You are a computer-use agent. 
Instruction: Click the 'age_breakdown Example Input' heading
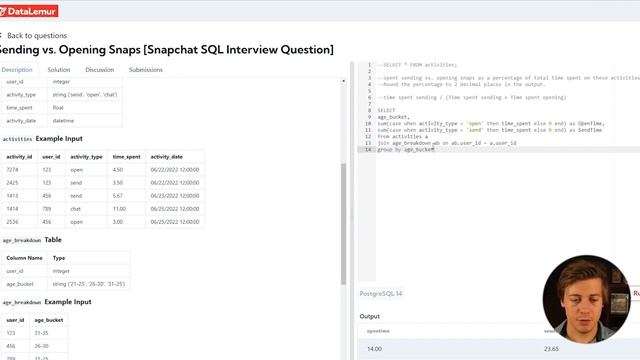tap(47, 302)
